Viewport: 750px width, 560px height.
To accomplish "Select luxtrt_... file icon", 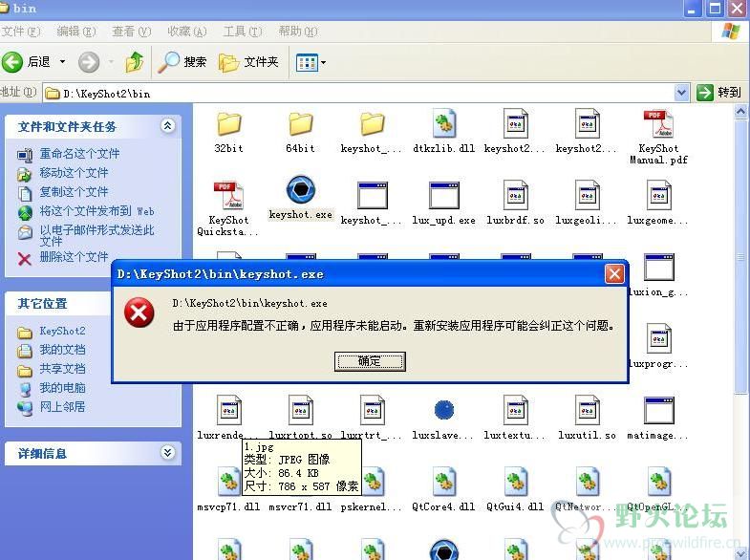I will [x=372, y=410].
